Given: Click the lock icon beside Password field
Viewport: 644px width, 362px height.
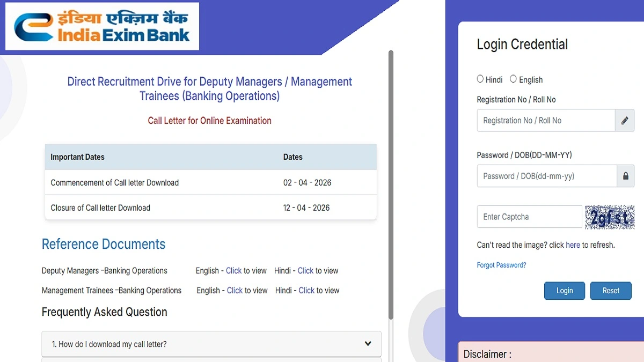Looking at the screenshot, I should tap(625, 176).
